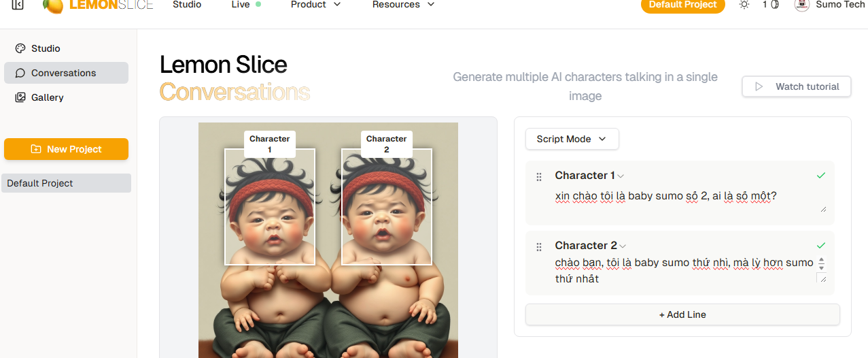The height and width of the screenshot is (358, 868).
Task: Open Studio in the left sidebar
Action: [66, 48]
